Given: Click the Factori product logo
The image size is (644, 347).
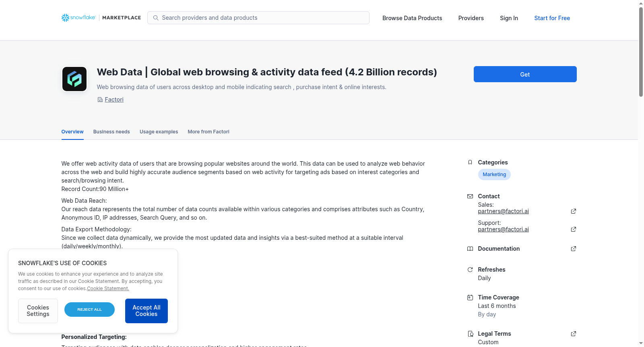Looking at the screenshot, I should tap(74, 79).
